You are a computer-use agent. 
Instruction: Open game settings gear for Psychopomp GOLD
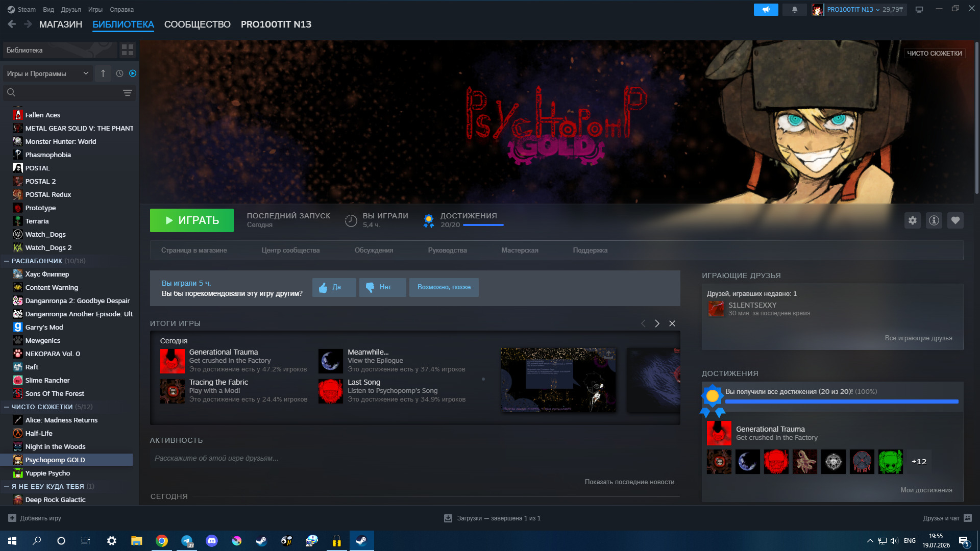click(913, 220)
